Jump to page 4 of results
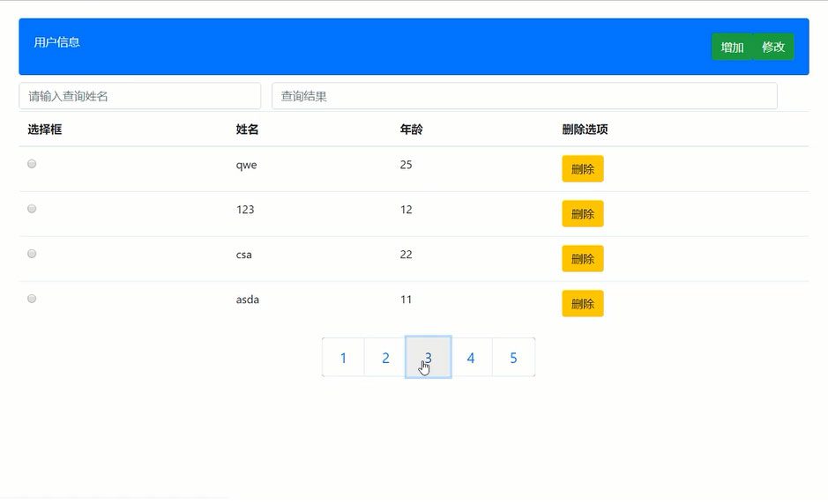 [x=471, y=358]
